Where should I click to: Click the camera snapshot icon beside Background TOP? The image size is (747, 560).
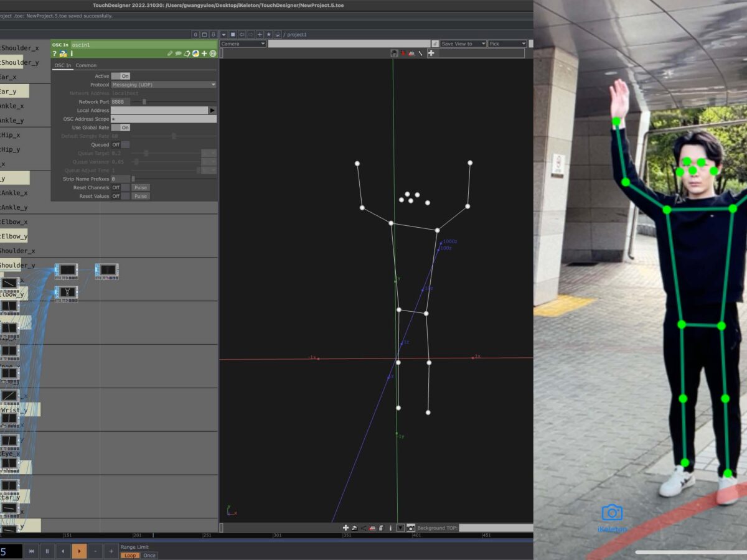[411, 528]
